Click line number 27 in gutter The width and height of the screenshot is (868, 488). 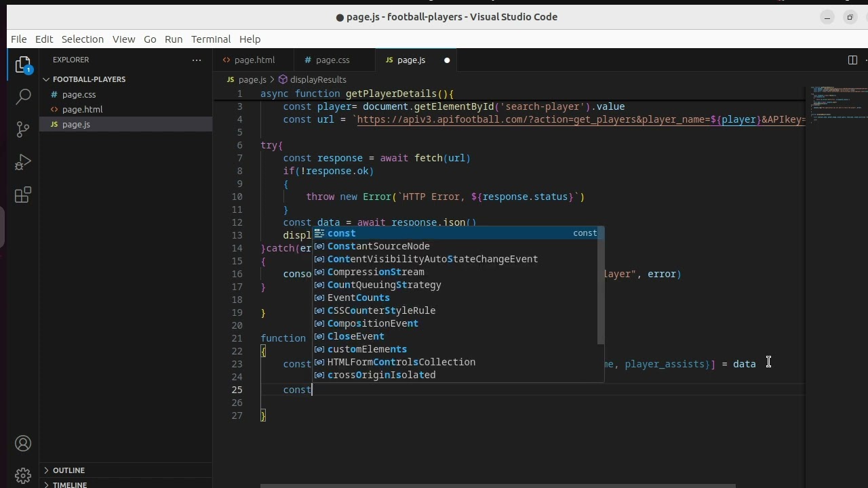tap(237, 415)
